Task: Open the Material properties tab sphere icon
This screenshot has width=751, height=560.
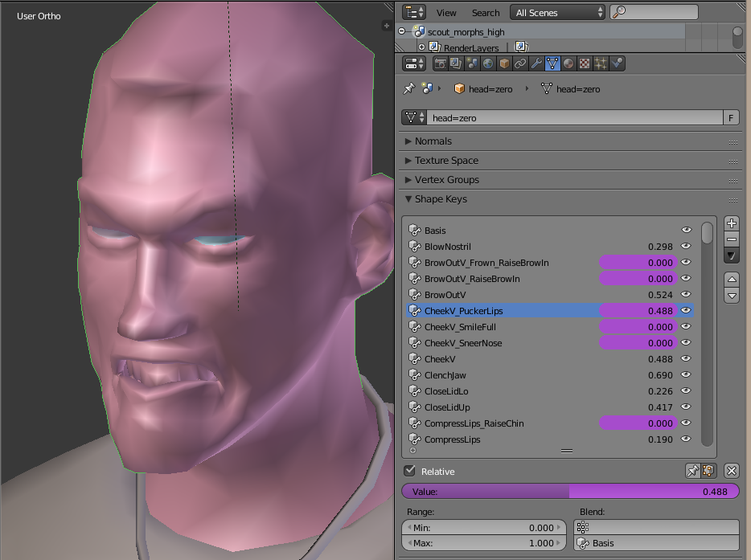Action: click(x=568, y=63)
